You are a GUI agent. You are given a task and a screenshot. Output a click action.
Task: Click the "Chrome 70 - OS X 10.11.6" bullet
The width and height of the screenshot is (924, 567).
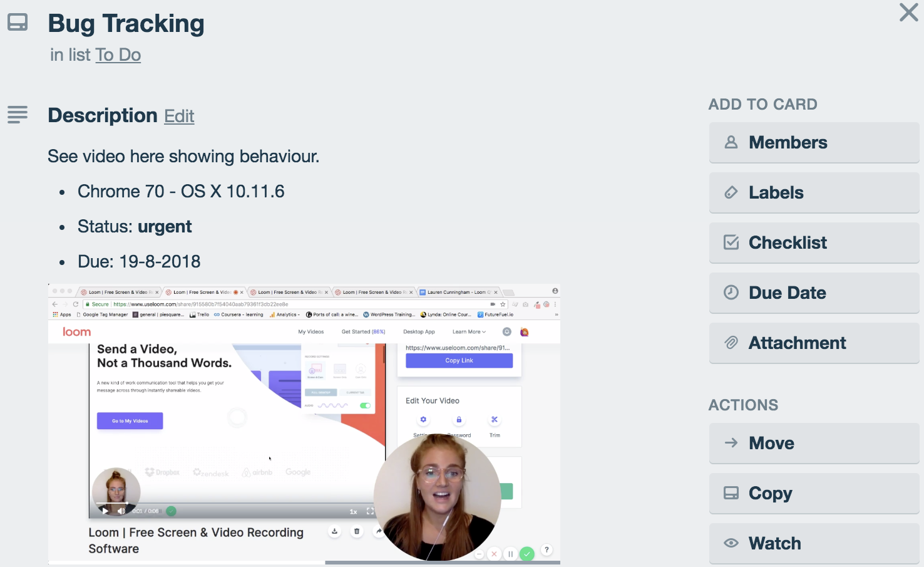(x=181, y=192)
